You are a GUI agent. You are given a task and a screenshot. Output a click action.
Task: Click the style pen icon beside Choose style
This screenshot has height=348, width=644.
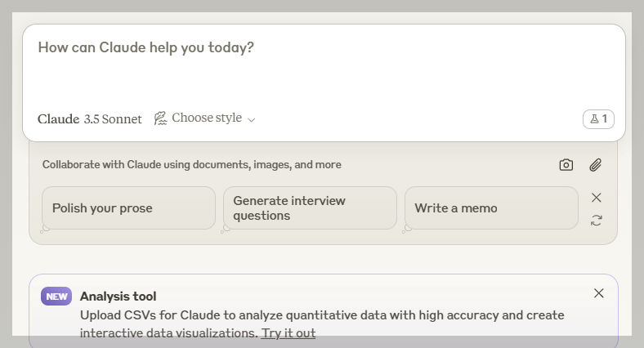161,118
